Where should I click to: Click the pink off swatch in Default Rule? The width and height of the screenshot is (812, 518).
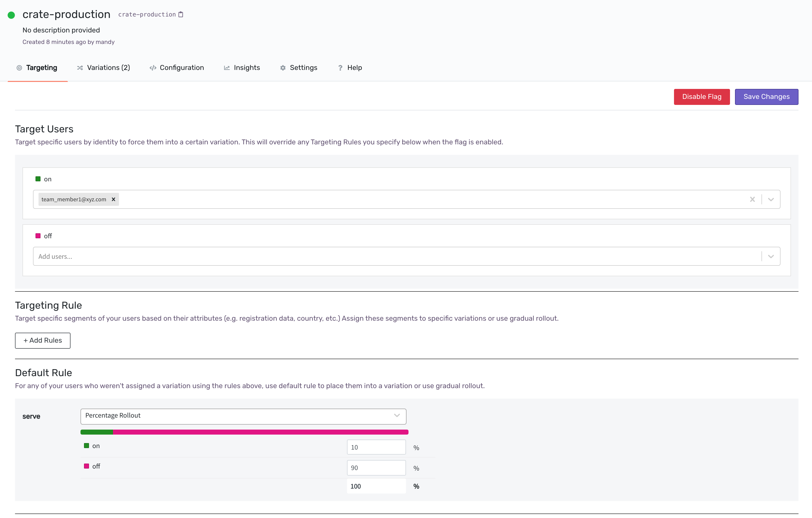[86, 466]
